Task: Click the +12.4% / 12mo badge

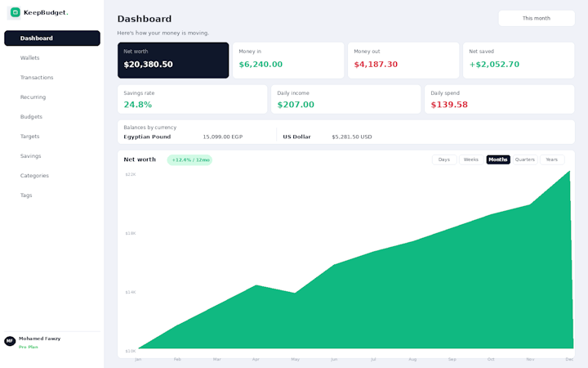Action: tap(189, 160)
